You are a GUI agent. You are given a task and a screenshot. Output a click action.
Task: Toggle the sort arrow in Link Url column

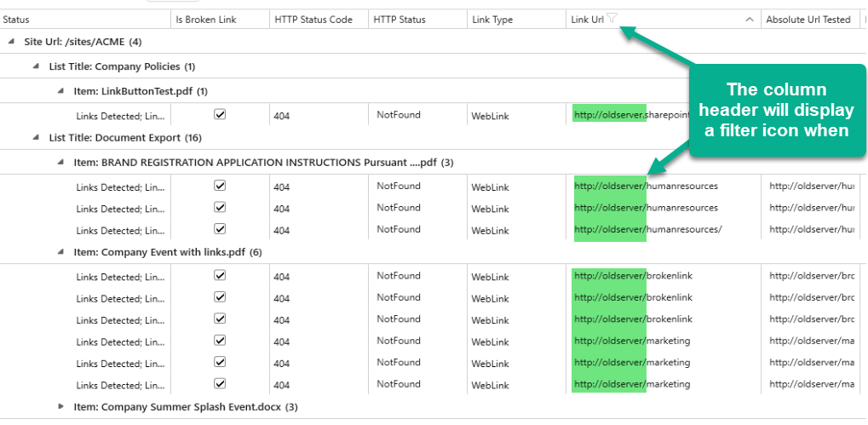click(750, 20)
